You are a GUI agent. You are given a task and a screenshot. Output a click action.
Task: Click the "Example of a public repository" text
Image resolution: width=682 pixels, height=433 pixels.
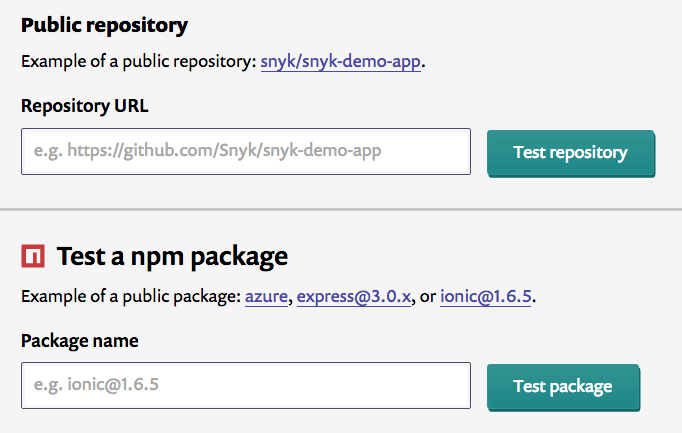click(x=138, y=62)
